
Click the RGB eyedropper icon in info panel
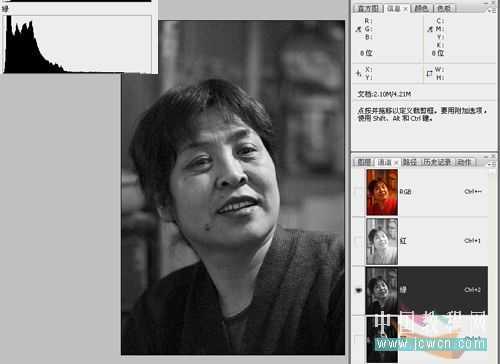[x=358, y=29]
